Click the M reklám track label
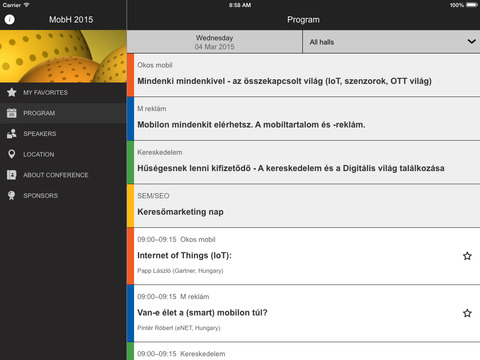This screenshot has width=480, height=360. pyautogui.click(x=152, y=109)
